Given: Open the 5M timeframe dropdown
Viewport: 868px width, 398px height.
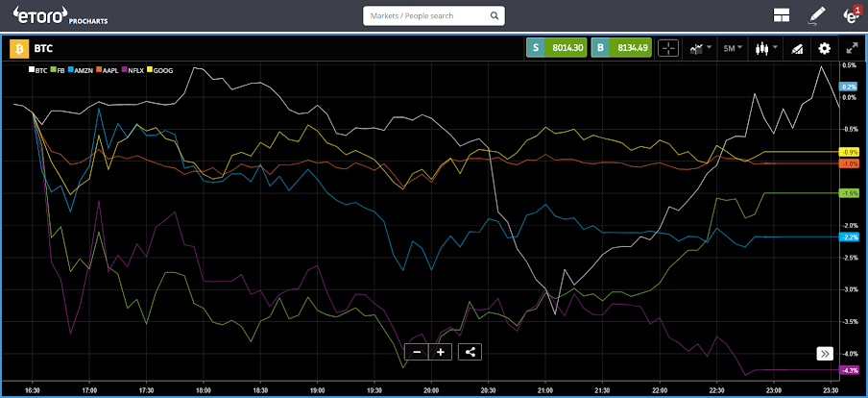Looking at the screenshot, I should click(x=733, y=49).
